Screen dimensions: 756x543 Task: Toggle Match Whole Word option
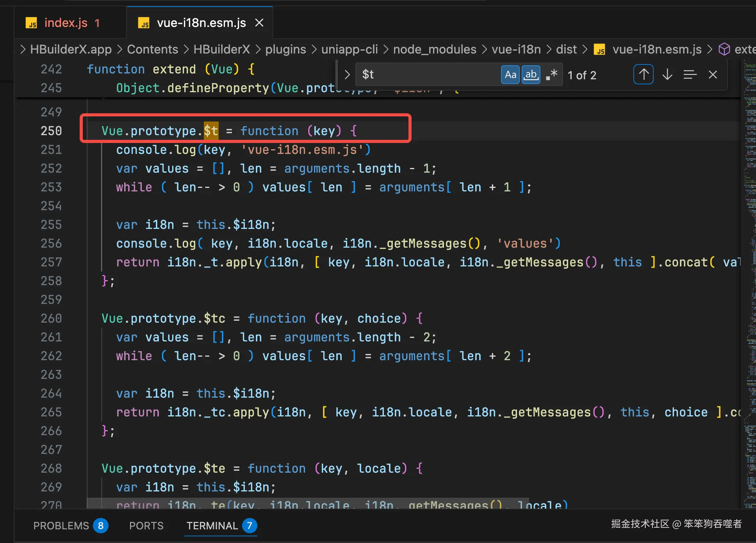click(531, 75)
